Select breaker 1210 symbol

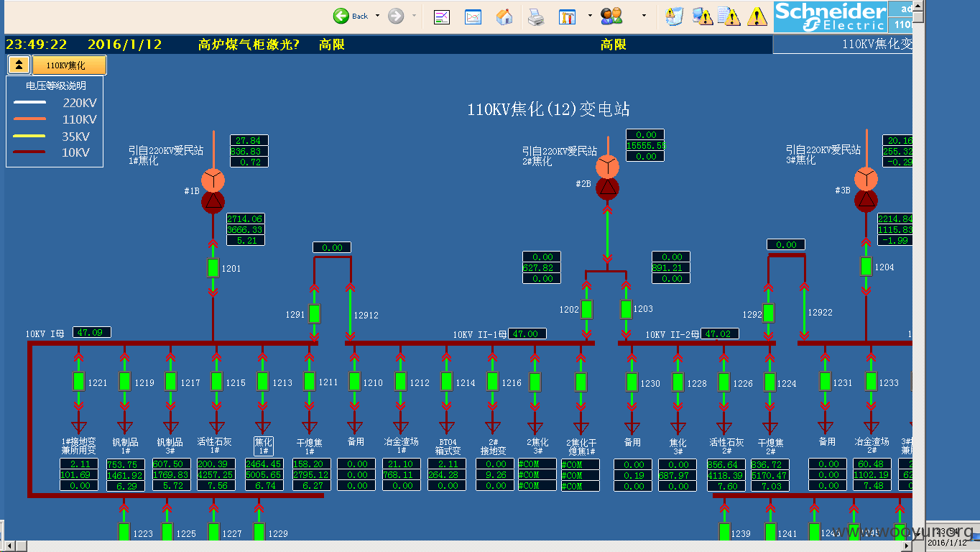click(354, 382)
